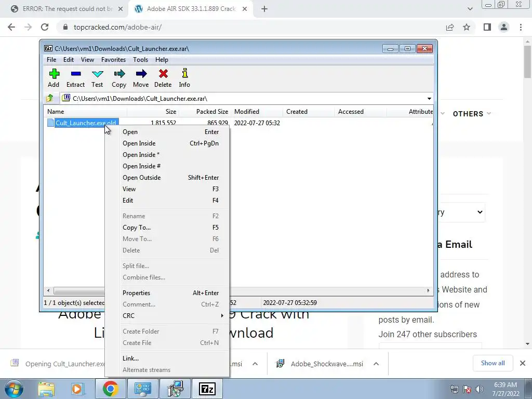Go back in Chrome

click(x=11, y=27)
